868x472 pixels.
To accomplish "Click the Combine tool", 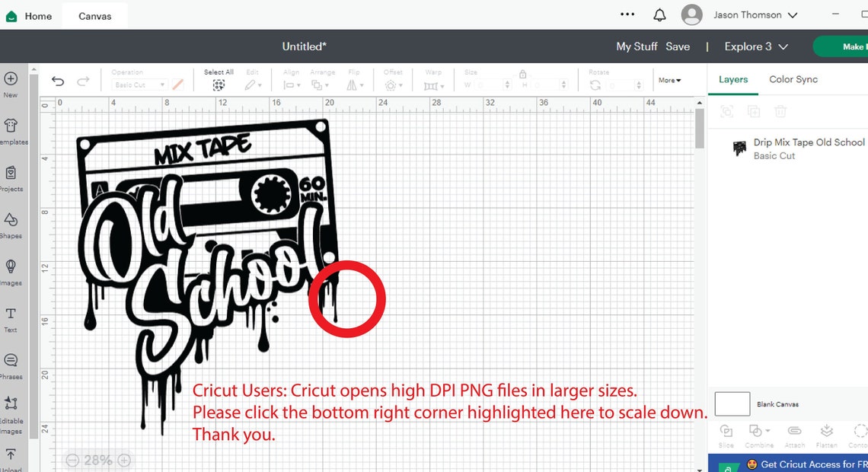I will pyautogui.click(x=759, y=436).
